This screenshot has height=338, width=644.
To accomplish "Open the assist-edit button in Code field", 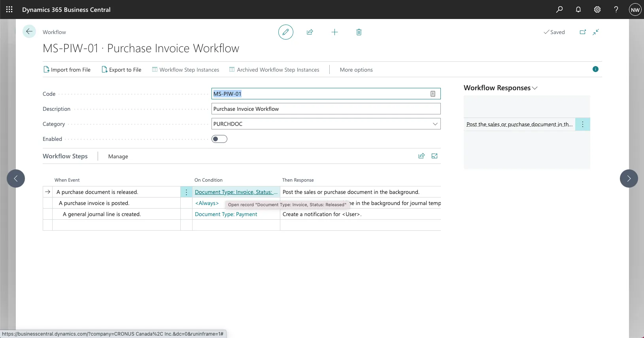I will (433, 94).
